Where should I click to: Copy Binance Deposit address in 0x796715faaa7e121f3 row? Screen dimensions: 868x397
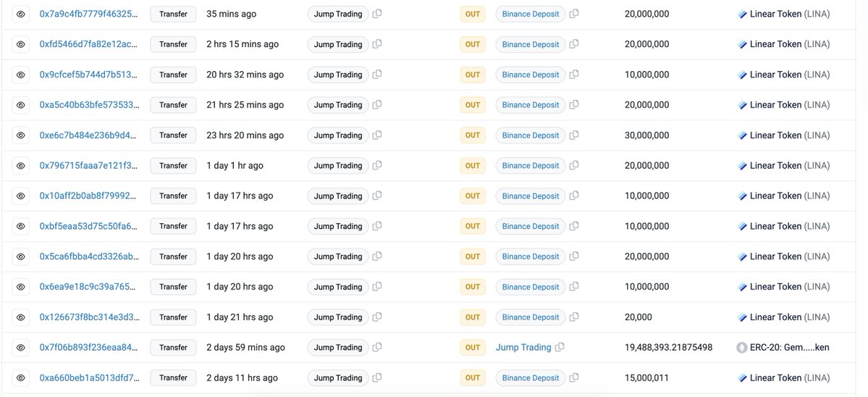tap(574, 166)
